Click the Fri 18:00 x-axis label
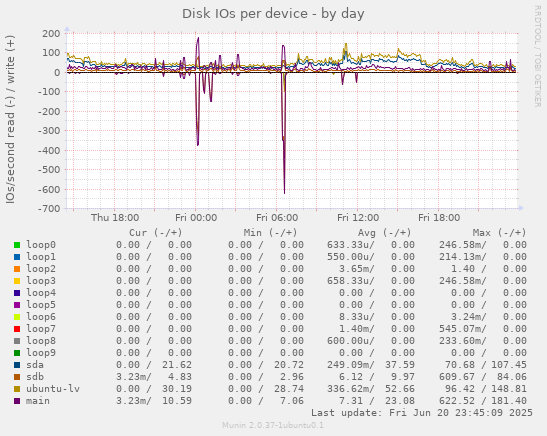Screen dimensions: 547x436 [x=439, y=218]
